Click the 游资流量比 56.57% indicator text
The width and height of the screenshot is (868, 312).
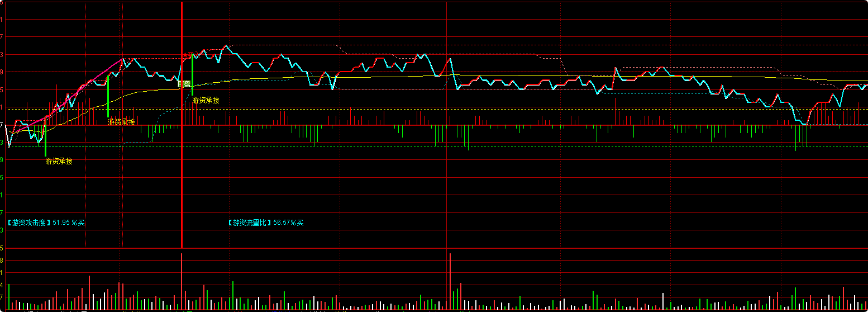265,223
